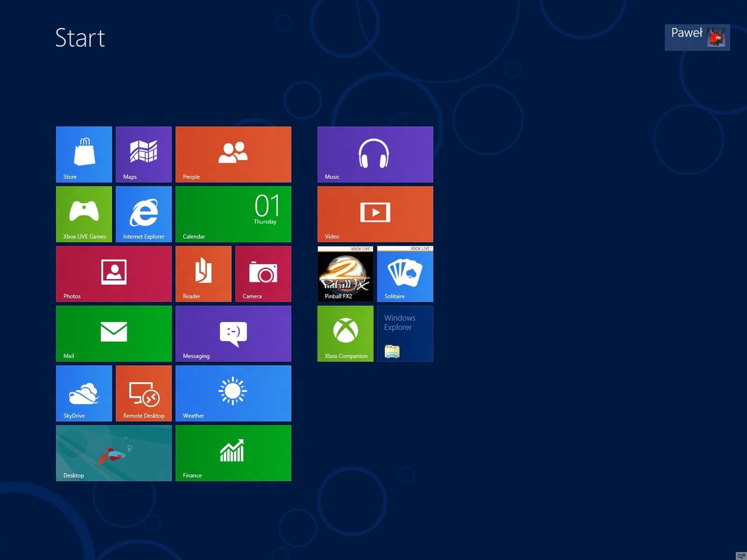The width and height of the screenshot is (747, 560).
Task: Open the Mail tile
Action: pos(114,334)
